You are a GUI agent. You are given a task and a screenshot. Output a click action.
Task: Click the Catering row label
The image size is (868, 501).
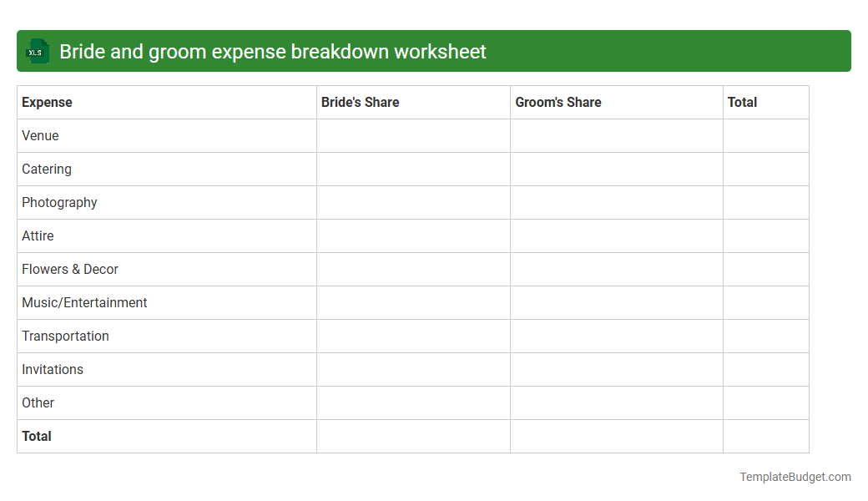pyautogui.click(x=46, y=169)
